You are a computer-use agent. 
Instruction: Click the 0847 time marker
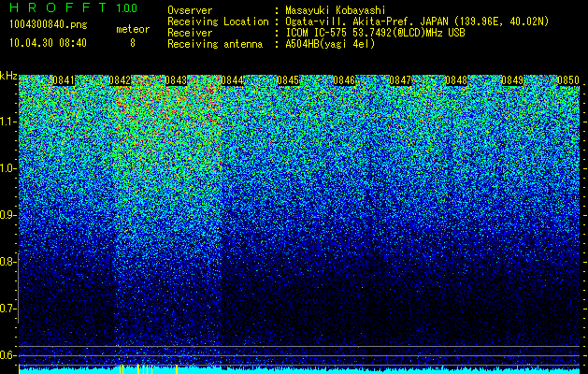click(x=400, y=80)
